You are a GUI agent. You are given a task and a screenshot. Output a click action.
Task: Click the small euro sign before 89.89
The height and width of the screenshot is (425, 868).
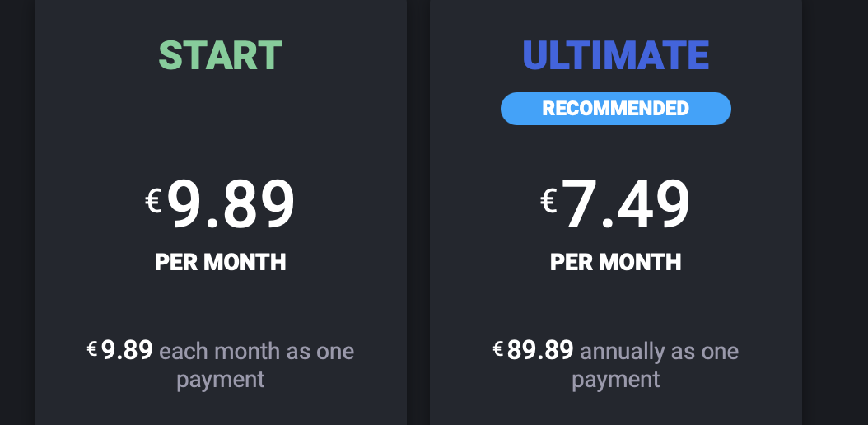498,349
